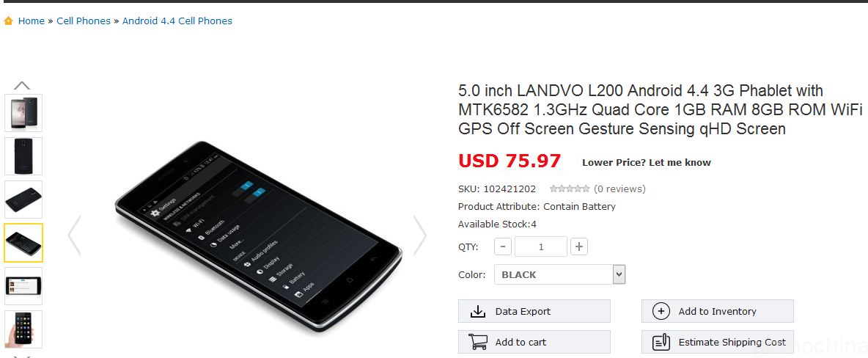Open the Color dropdown showing BLACK
868x358 pixels.
[x=559, y=274]
